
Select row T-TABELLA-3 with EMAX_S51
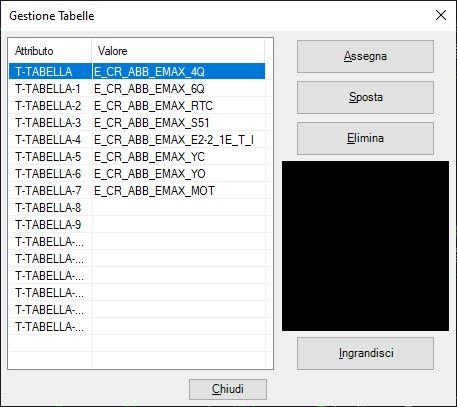137,123
